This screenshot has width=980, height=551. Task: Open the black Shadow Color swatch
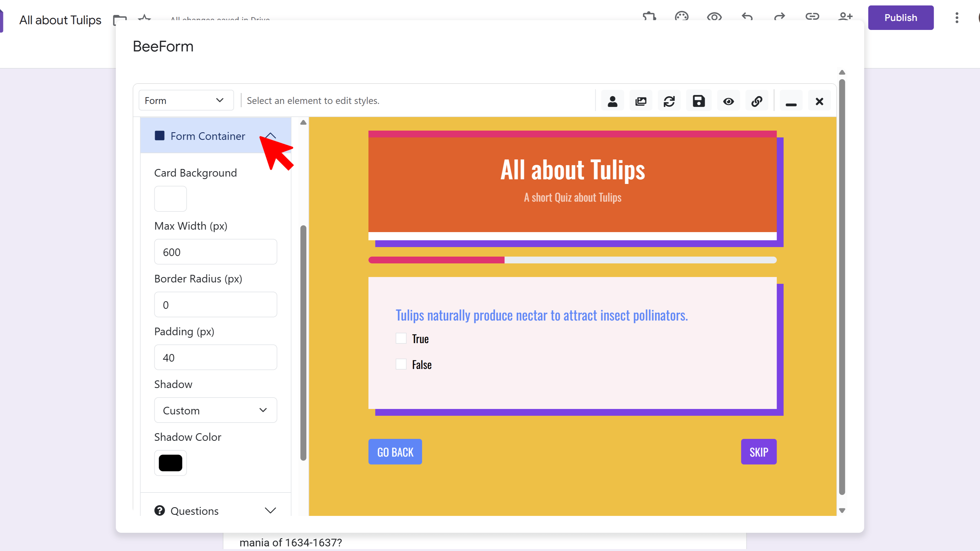(x=170, y=463)
